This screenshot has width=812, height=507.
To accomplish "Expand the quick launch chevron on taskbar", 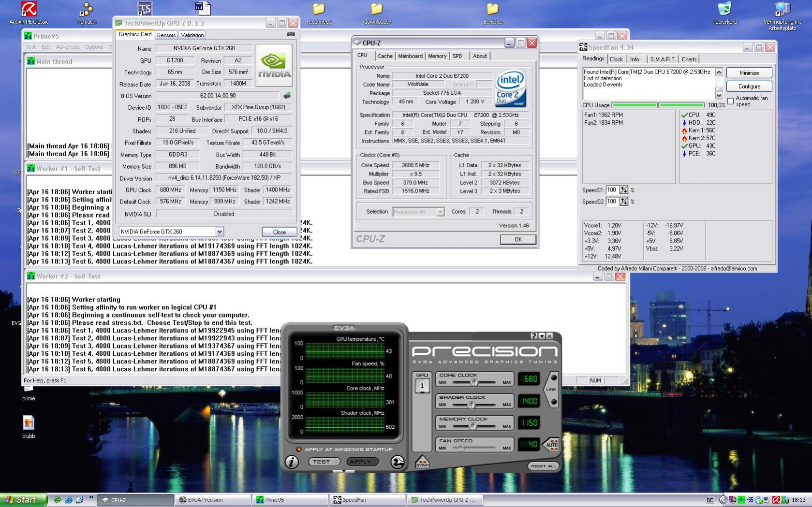I will pos(90,498).
